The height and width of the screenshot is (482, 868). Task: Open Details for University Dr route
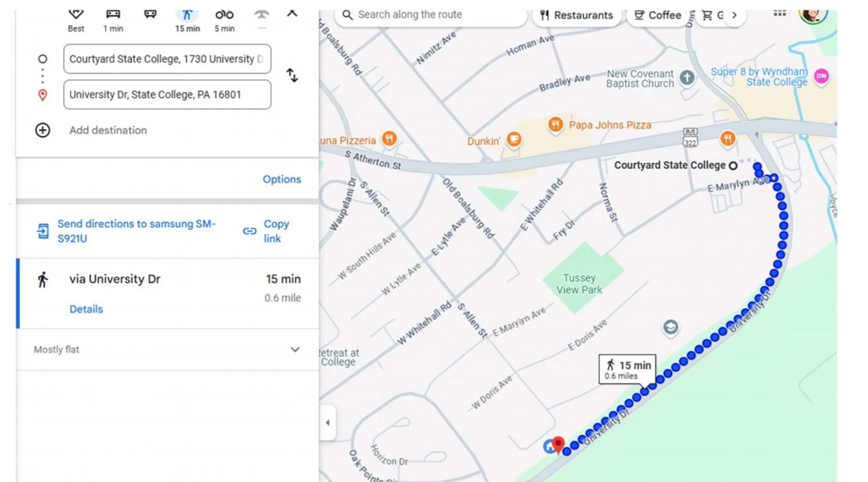click(86, 309)
